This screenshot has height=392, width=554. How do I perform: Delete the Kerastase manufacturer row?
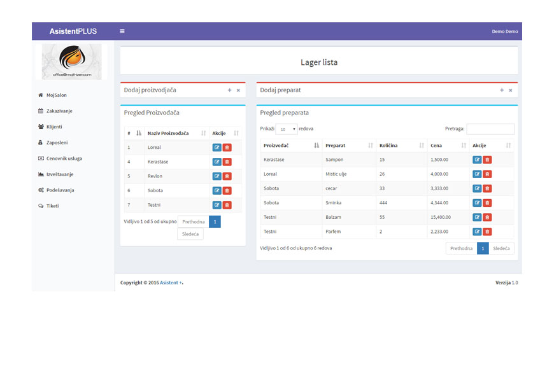coord(227,162)
